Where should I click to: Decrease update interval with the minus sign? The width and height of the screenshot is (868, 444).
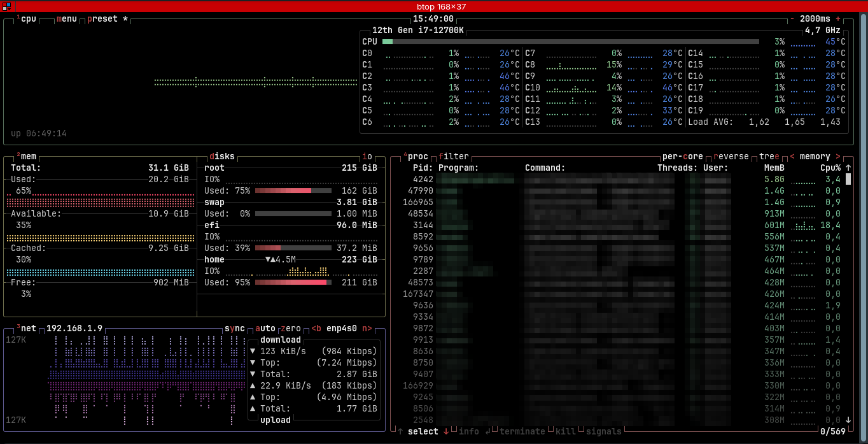click(x=792, y=19)
